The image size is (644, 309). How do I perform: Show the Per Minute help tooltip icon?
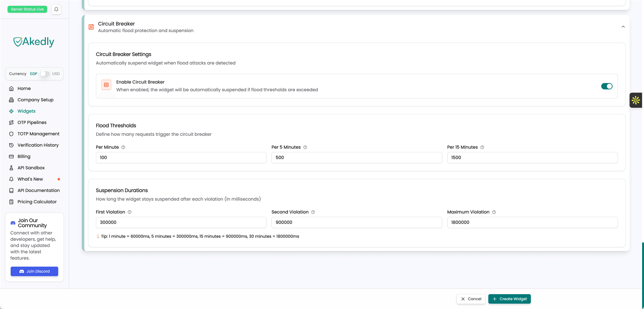(123, 147)
